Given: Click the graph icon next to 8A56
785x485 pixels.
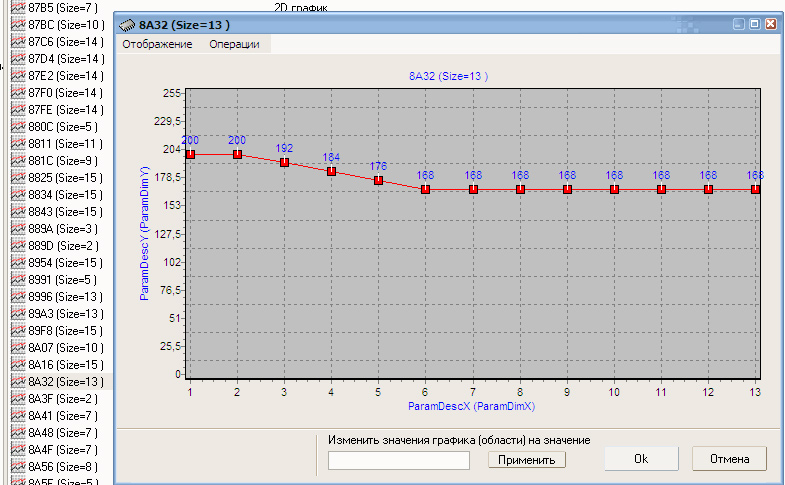Looking at the screenshot, I should pos(17,467).
